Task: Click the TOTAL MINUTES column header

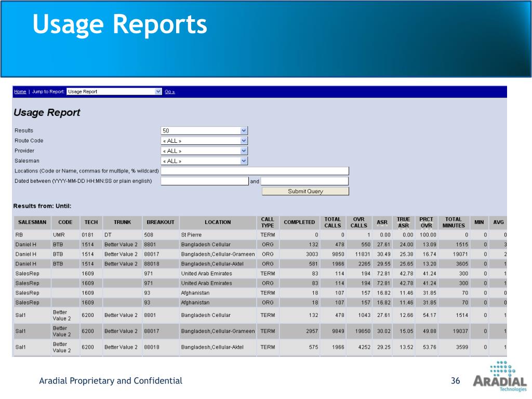Action: pyautogui.click(x=454, y=222)
